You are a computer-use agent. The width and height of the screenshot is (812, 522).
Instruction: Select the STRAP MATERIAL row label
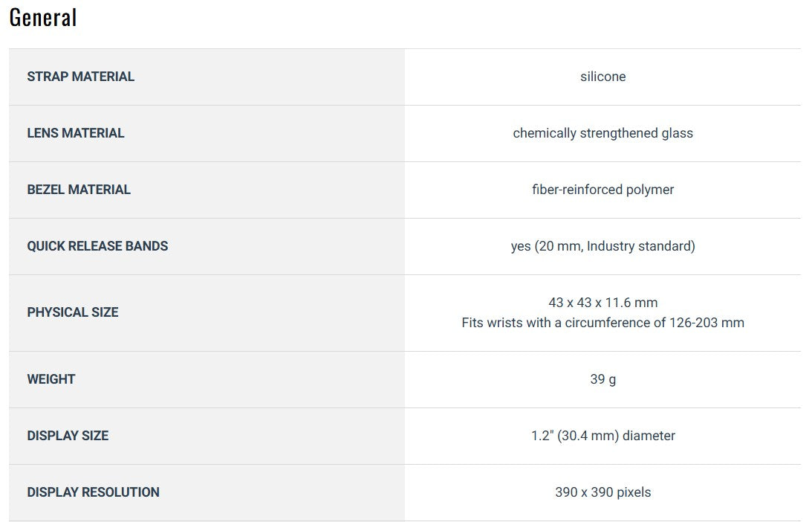(80, 77)
